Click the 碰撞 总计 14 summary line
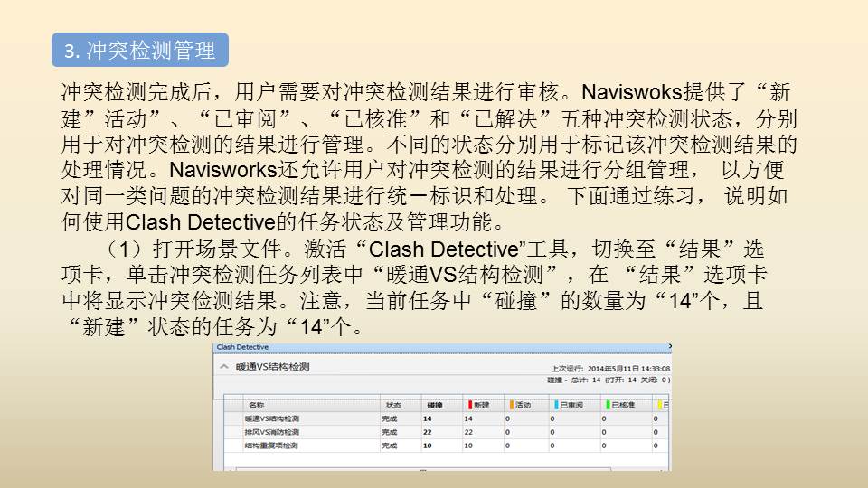This screenshot has width=868, height=488. 609,380
